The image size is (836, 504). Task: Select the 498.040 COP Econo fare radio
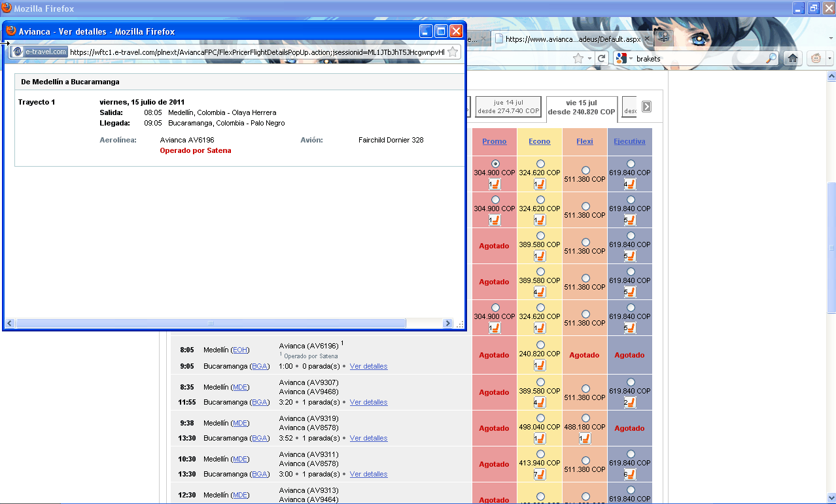tap(540, 418)
